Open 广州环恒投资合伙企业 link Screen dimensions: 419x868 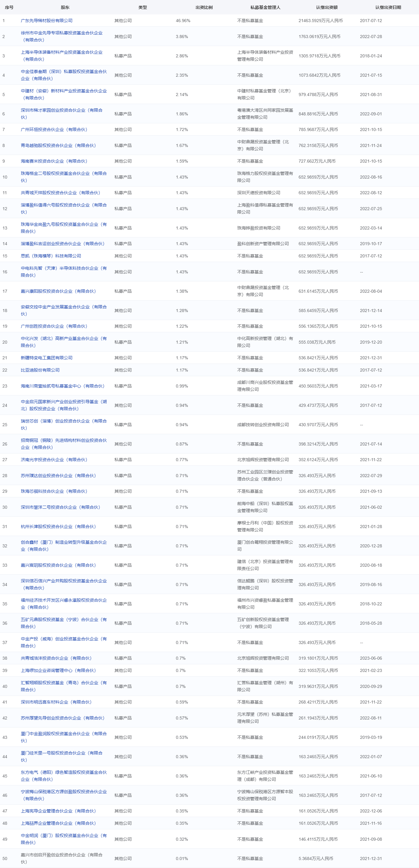54,129
